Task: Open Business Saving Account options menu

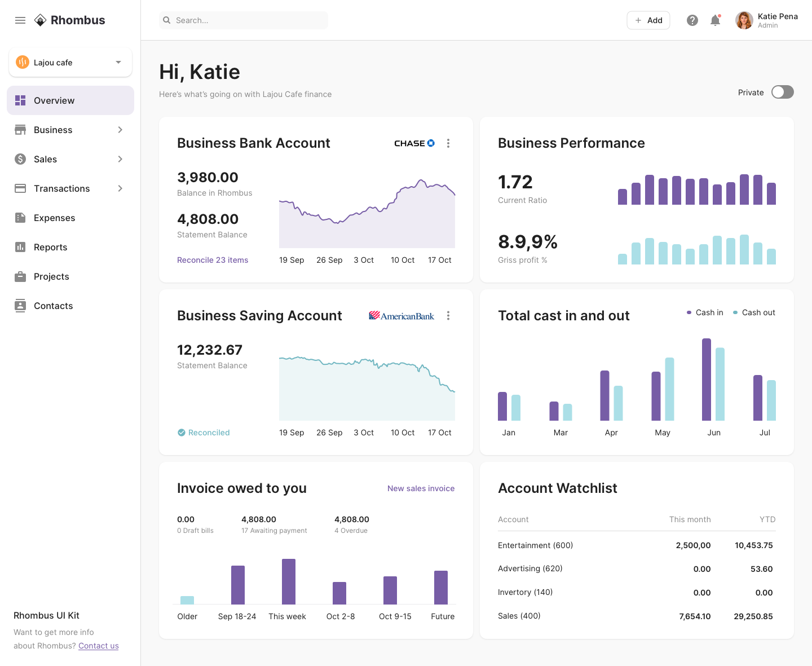Action: point(448,316)
